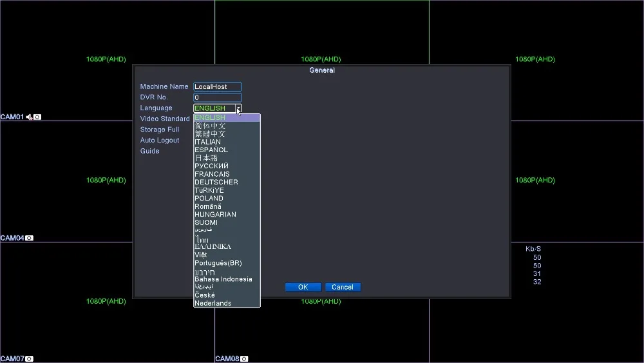Choose ESPAÑOL in the language list
This screenshot has width=644, height=363.
tap(227, 150)
